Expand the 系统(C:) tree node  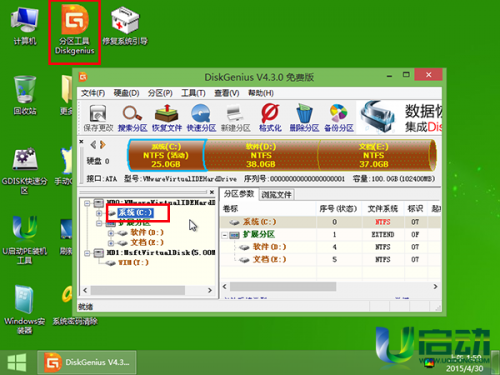pos(99,213)
